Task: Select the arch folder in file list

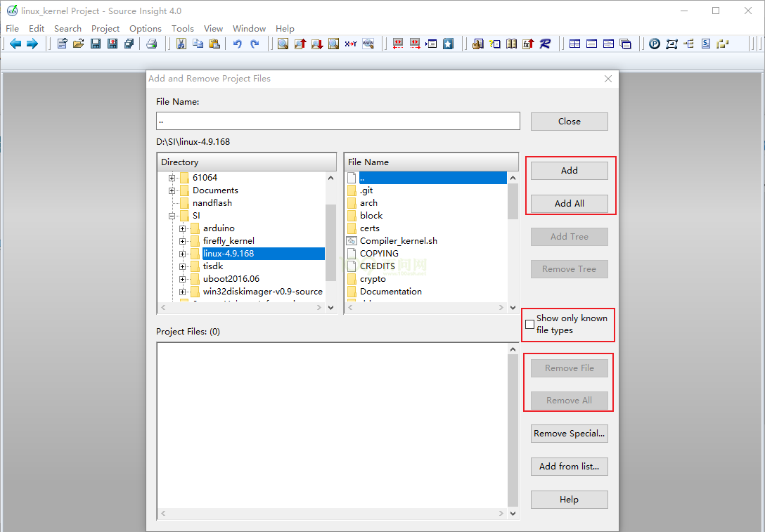Action: pyautogui.click(x=368, y=203)
